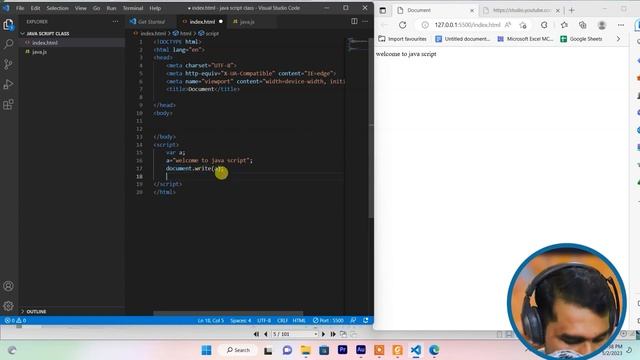
Task: Open the Run and Debug view
Action: (8, 84)
